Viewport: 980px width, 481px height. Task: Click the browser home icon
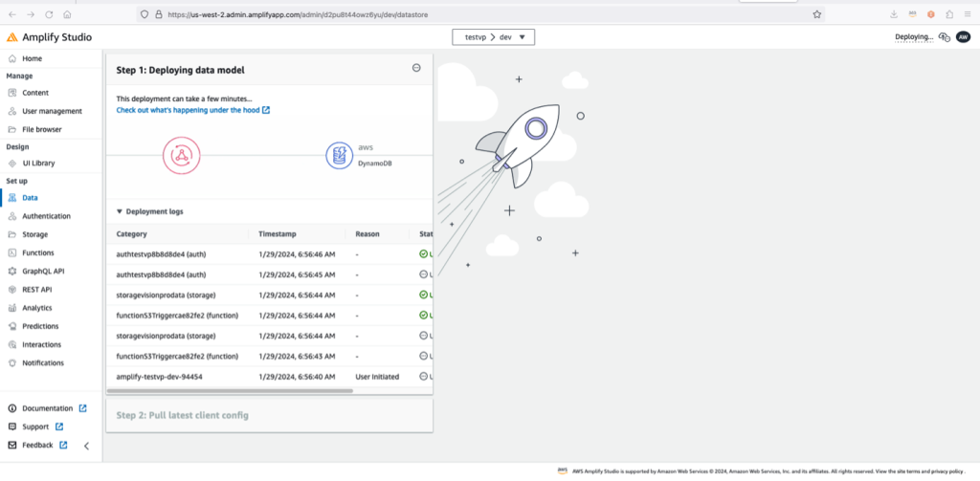pyautogui.click(x=68, y=14)
